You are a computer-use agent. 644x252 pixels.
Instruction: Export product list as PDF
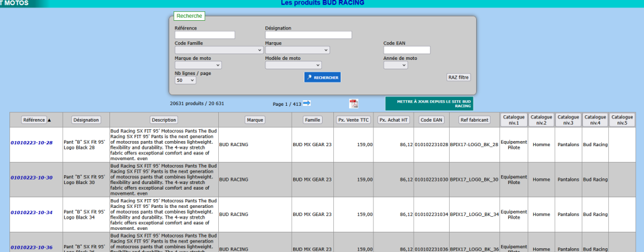[x=353, y=104]
